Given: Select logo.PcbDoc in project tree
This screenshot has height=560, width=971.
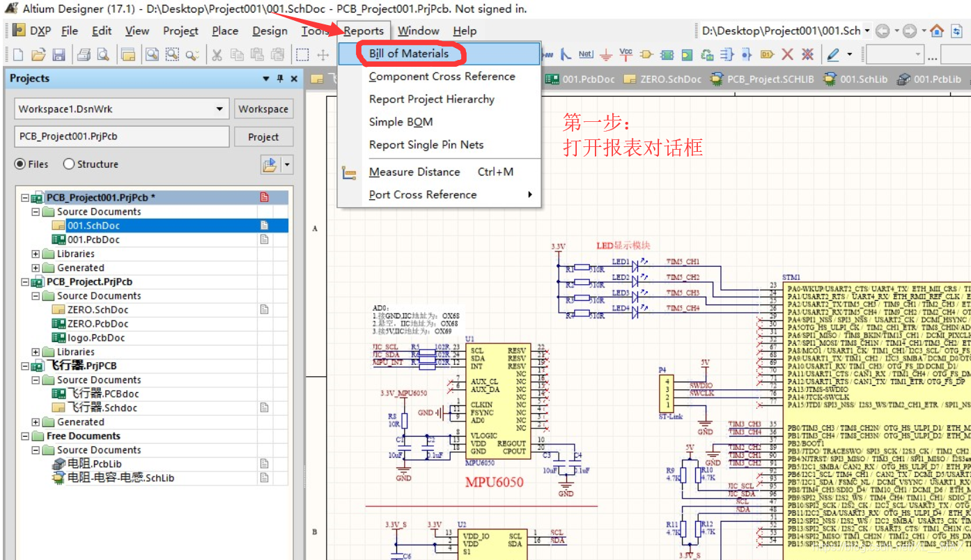Looking at the screenshot, I should (96, 338).
